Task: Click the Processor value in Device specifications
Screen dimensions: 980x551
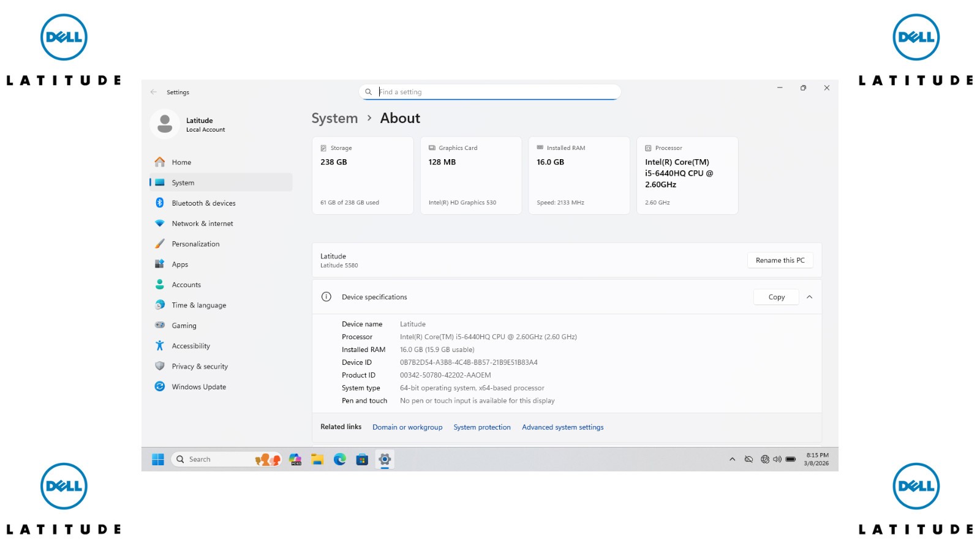Action: [488, 337]
